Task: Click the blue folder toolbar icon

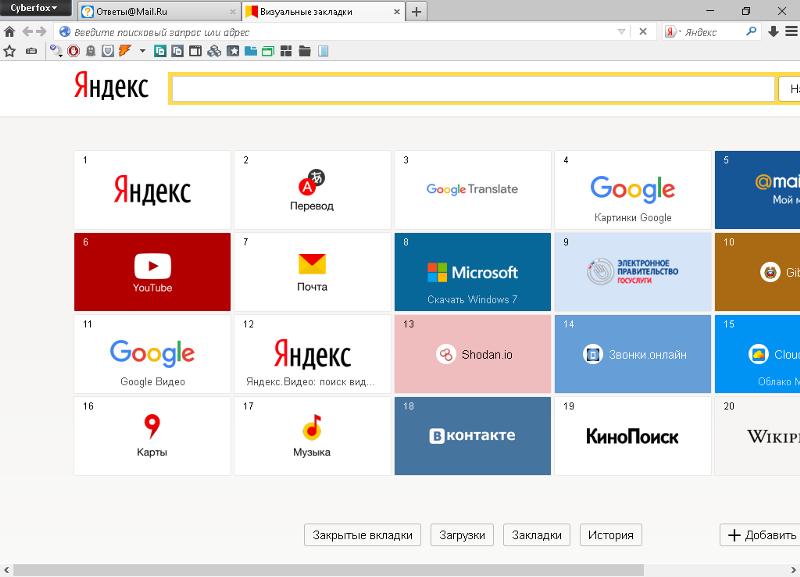Action: point(251,51)
